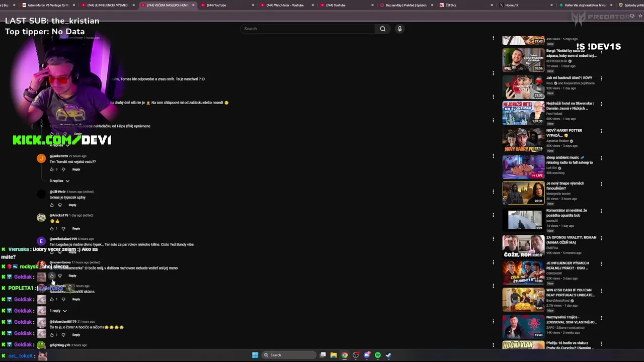
Task: Open the Windows Start button
Action: (x=255, y=355)
